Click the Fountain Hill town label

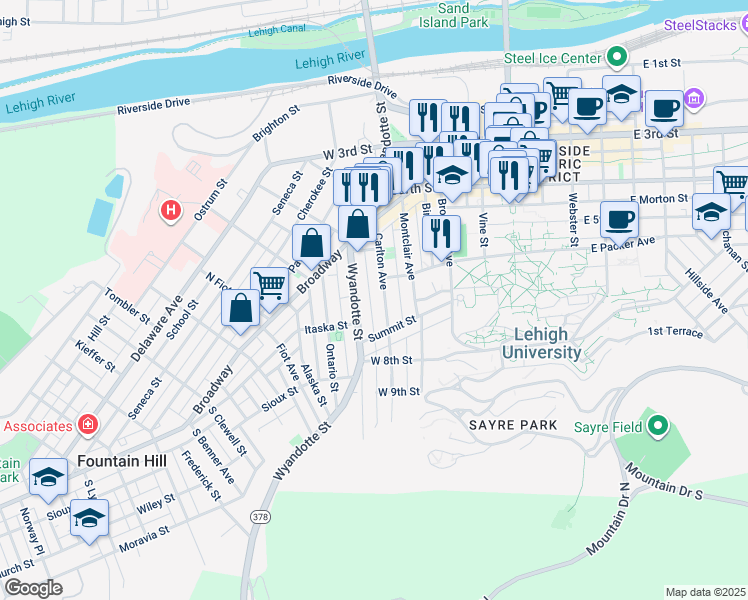(122, 461)
